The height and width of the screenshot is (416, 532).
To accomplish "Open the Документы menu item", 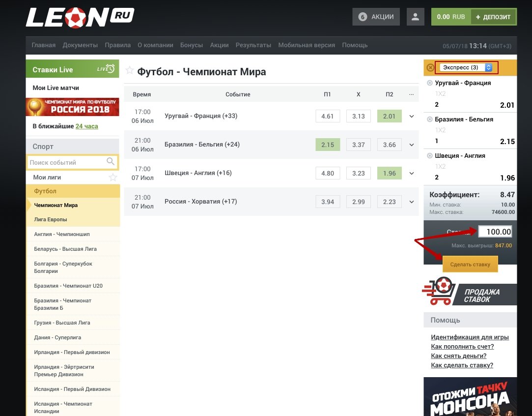I will [x=80, y=45].
